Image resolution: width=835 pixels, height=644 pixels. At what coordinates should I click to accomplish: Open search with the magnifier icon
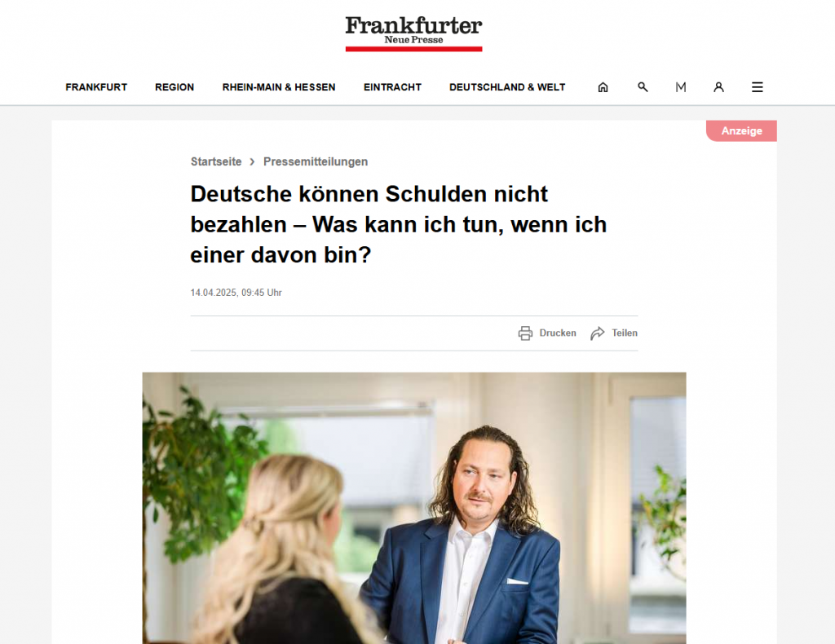pos(643,86)
